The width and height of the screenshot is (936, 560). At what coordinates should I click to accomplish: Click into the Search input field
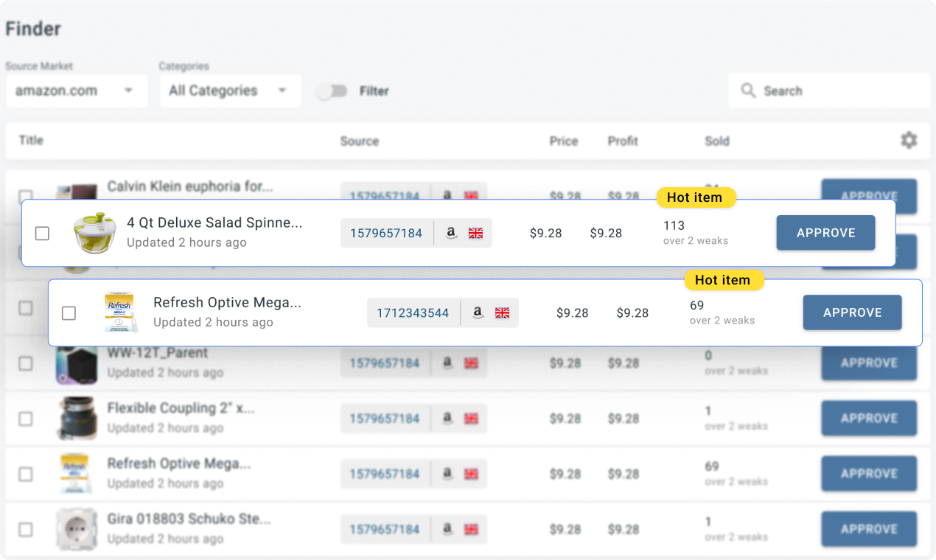tap(830, 91)
